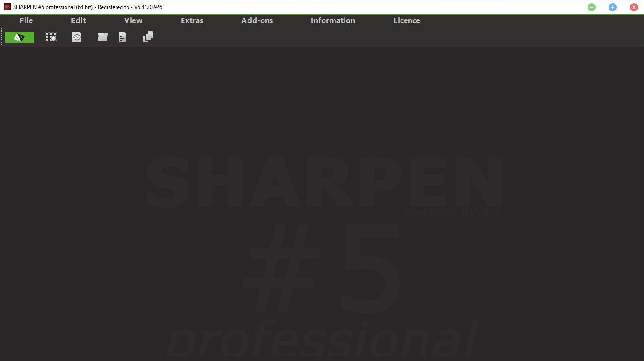Close window with red button
Viewport: 644px width, 361px height.
[634, 7]
